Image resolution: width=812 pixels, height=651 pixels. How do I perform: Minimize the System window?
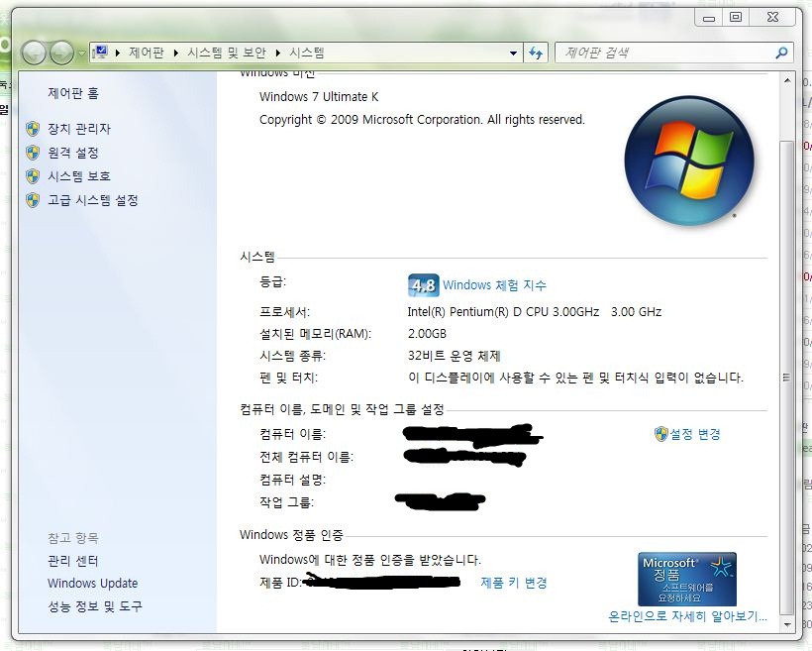point(709,18)
